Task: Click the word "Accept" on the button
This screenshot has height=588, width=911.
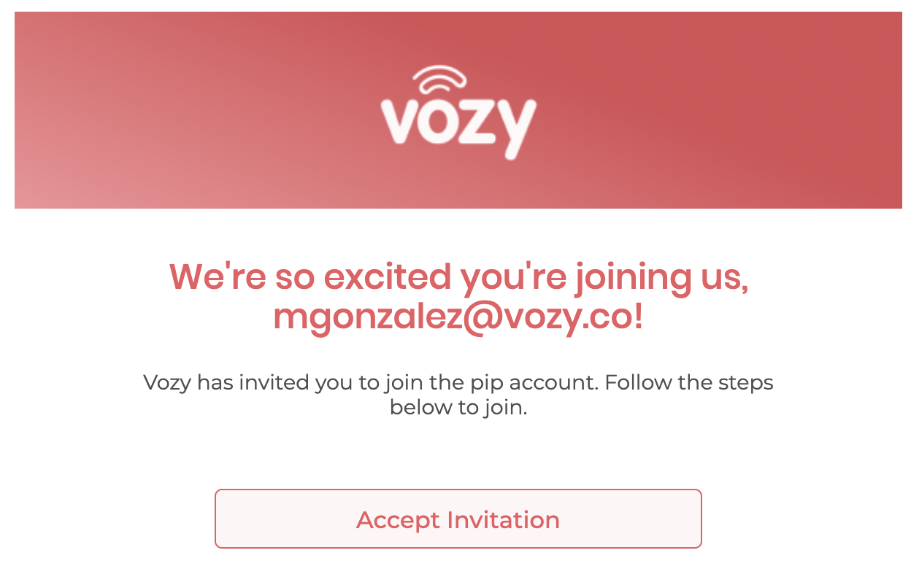Action: [399, 520]
